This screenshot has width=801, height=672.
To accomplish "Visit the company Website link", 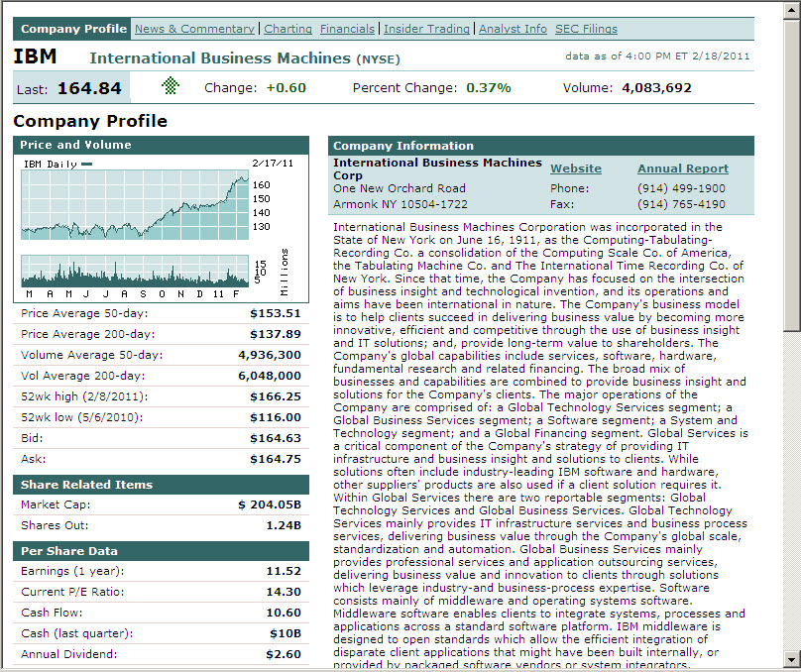I will [576, 168].
